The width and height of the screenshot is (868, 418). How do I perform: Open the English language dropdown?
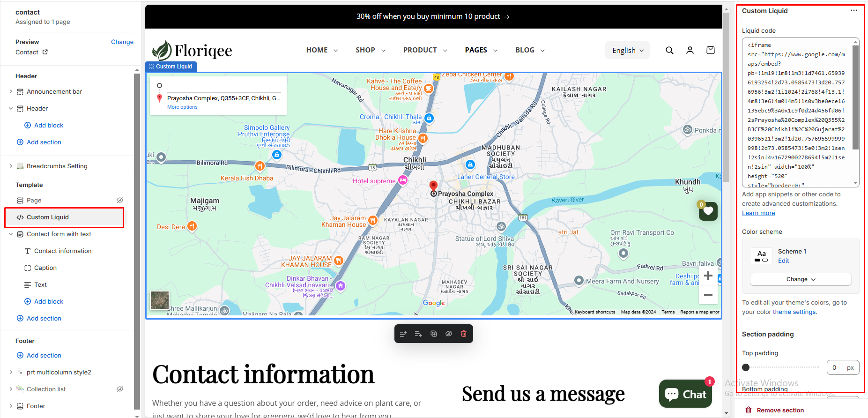(628, 50)
